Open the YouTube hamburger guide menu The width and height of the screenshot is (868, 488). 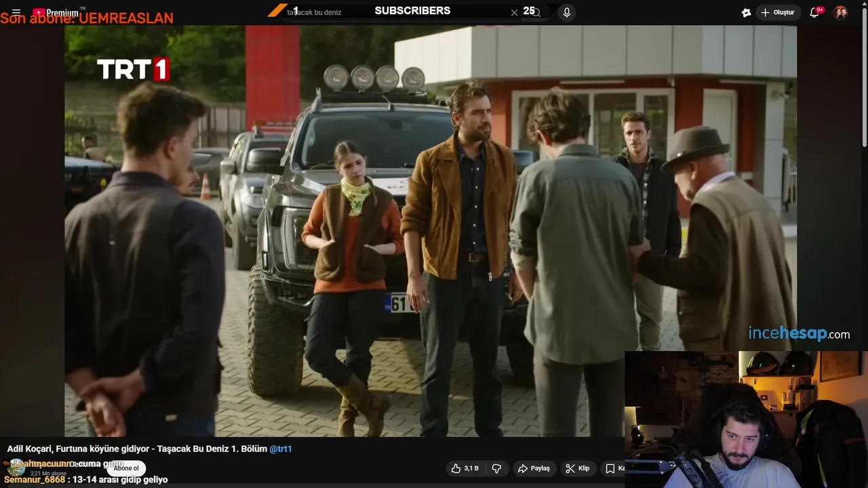coord(16,12)
